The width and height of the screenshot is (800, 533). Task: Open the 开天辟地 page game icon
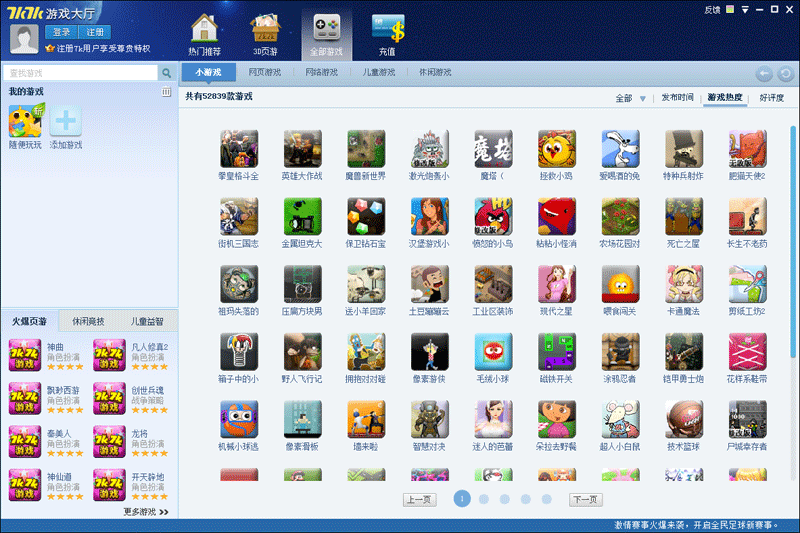click(x=109, y=485)
